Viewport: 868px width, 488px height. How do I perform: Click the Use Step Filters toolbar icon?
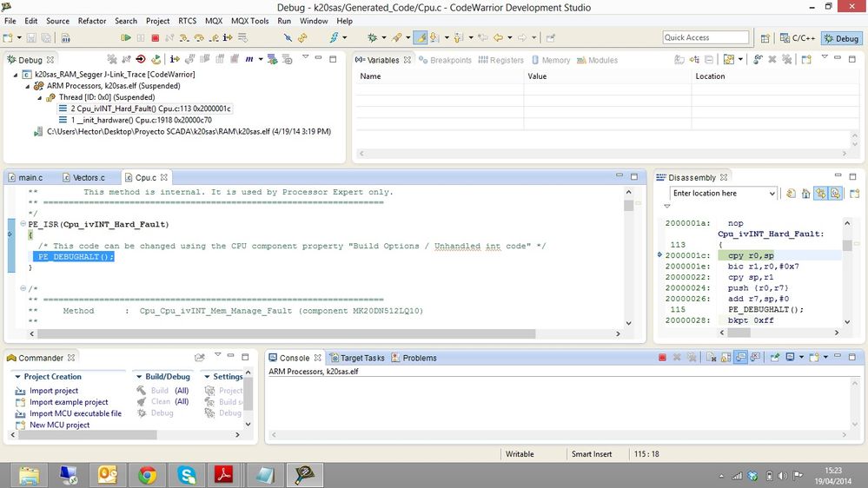[x=242, y=37]
